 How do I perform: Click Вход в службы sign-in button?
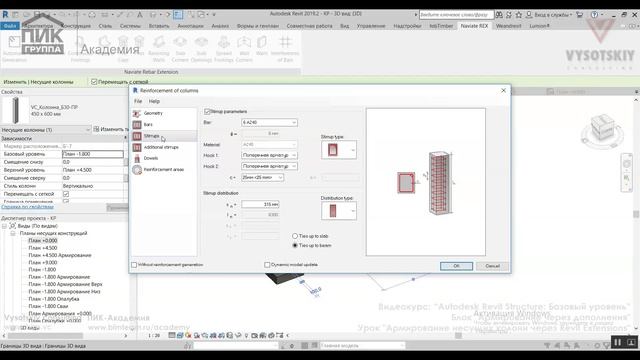tap(549, 15)
